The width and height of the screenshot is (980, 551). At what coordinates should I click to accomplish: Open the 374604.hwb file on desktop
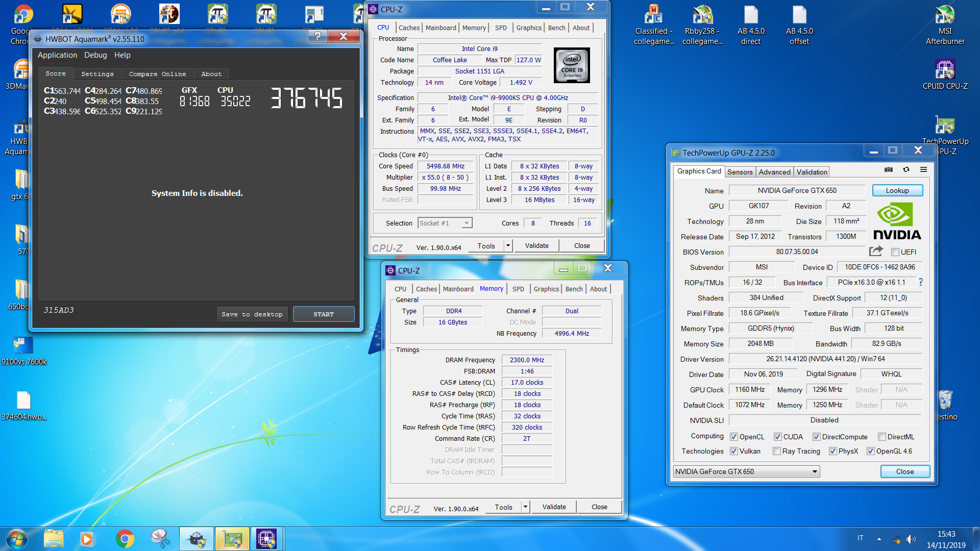pyautogui.click(x=24, y=406)
